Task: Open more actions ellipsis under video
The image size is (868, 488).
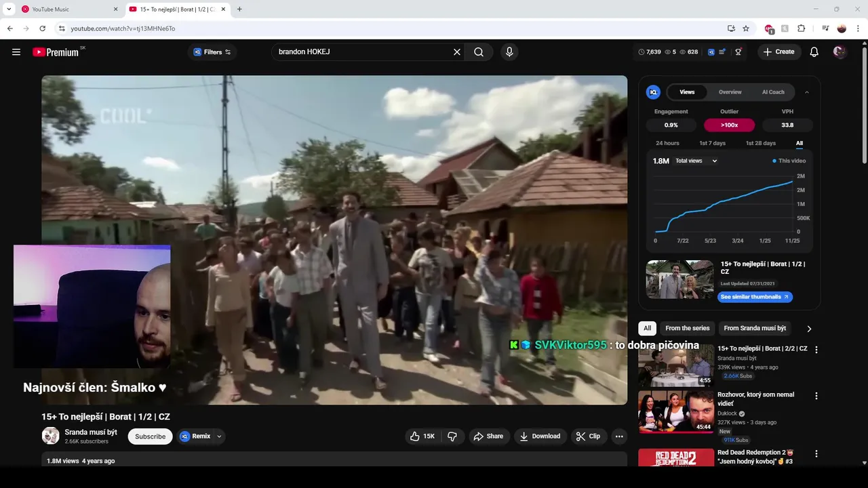Action: [619, 436]
